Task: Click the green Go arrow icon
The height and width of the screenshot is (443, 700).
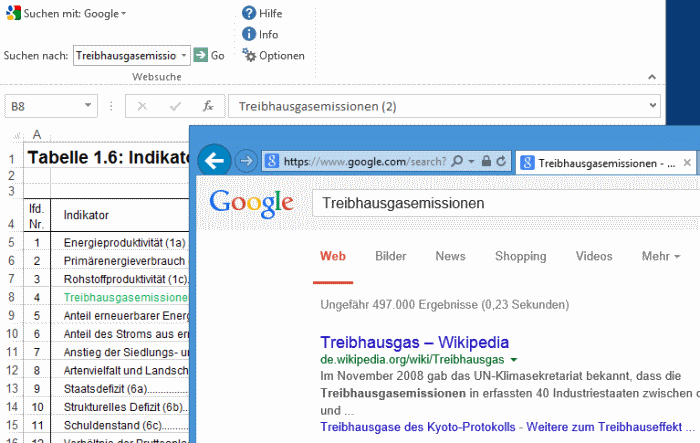Action: pos(200,55)
